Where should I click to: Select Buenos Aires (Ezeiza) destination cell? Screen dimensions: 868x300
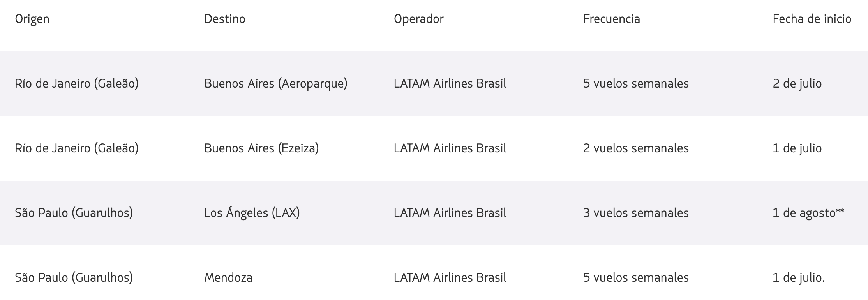261,148
